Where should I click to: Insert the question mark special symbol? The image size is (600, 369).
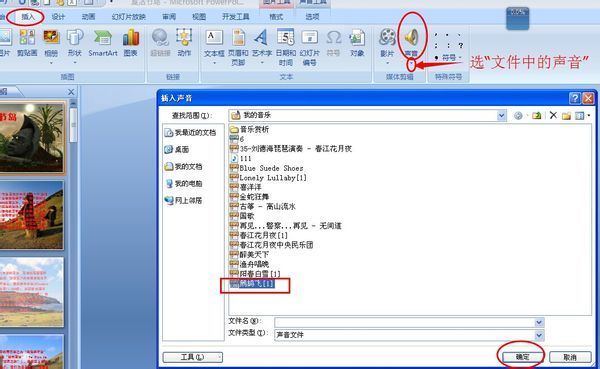tap(461, 46)
